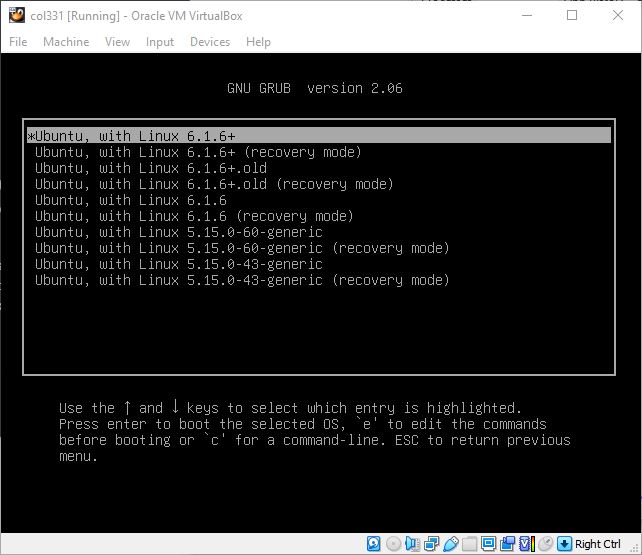Click the network adapters status icon
This screenshot has width=642, height=555.
pyautogui.click(x=431, y=544)
